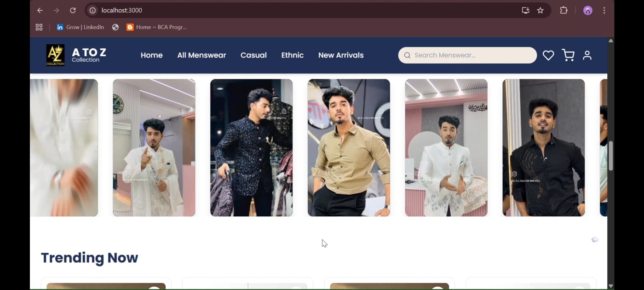Click the Search Menswear input field
The height and width of the screenshot is (290, 644).
[469, 55]
